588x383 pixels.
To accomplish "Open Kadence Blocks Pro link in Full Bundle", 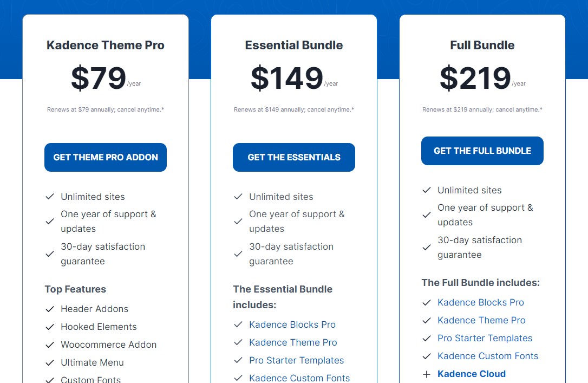I will pos(481,302).
